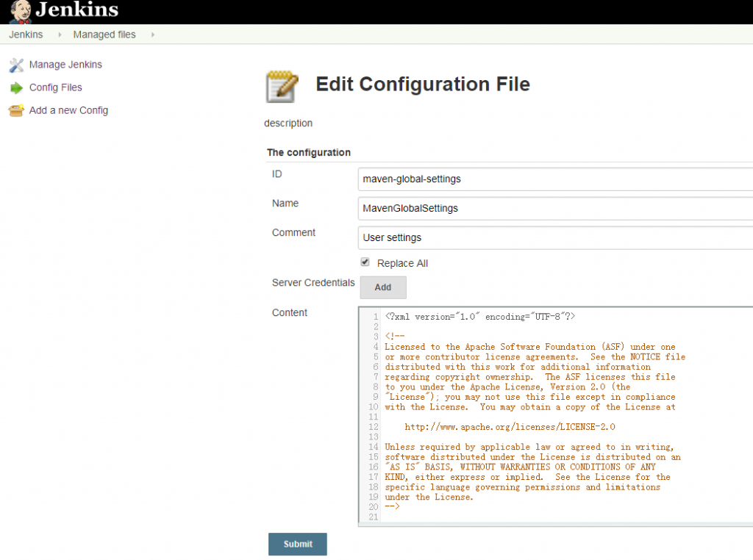
Task: Click the Jenkins butler logo icon
Action: pos(20,12)
